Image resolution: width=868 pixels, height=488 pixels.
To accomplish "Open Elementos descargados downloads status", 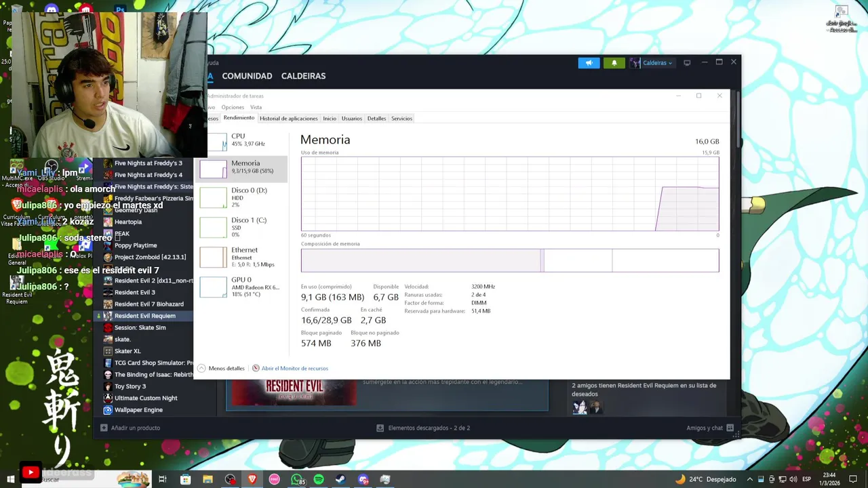I will point(423,428).
